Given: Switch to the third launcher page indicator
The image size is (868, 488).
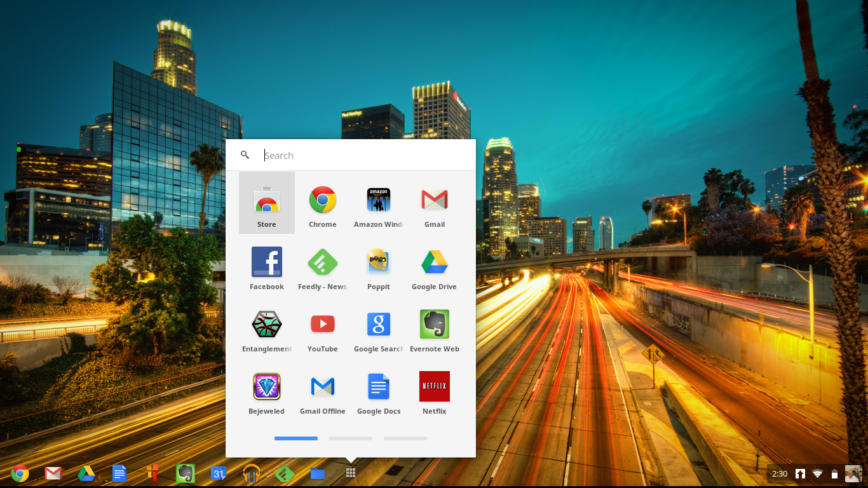Looking at the screenshot, I should tap(405, 438).
